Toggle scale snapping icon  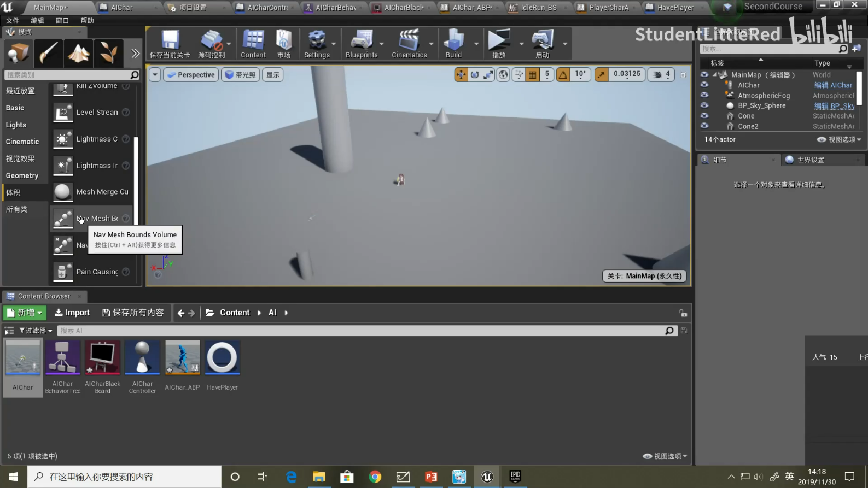click(x=601, y=75)
